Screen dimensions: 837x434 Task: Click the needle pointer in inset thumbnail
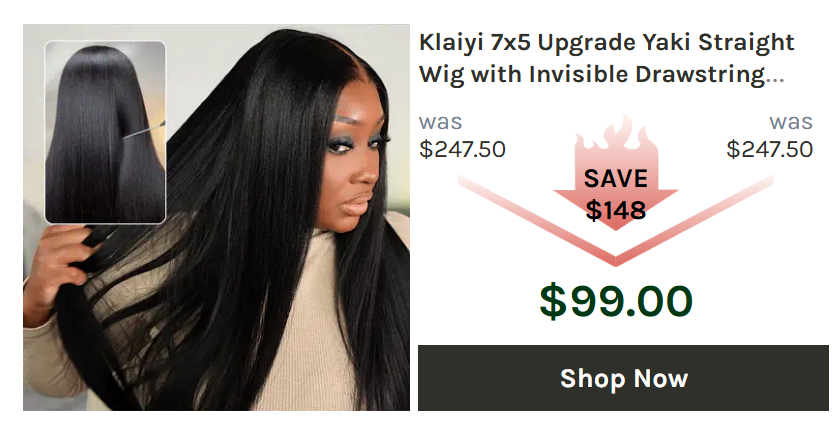[x=144, y=130]
